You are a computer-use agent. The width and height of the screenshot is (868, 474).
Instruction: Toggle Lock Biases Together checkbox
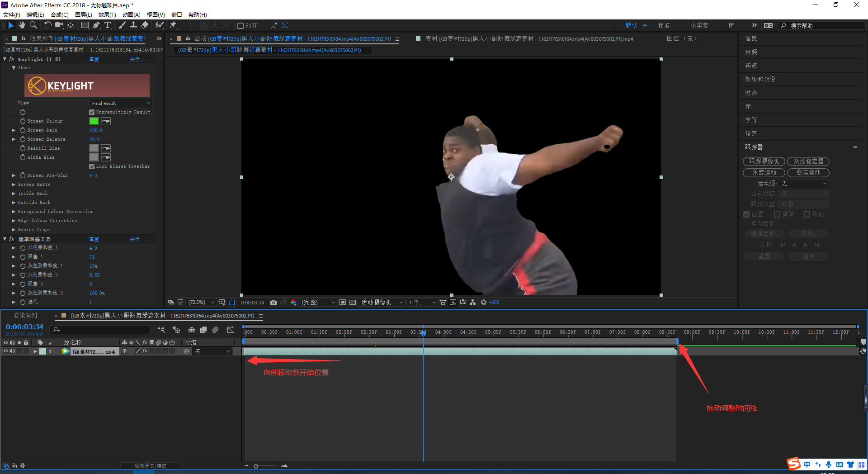point(92,166)
